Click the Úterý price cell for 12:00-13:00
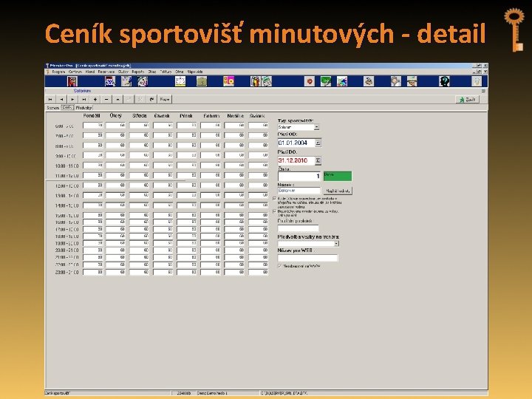 [115, 185]
